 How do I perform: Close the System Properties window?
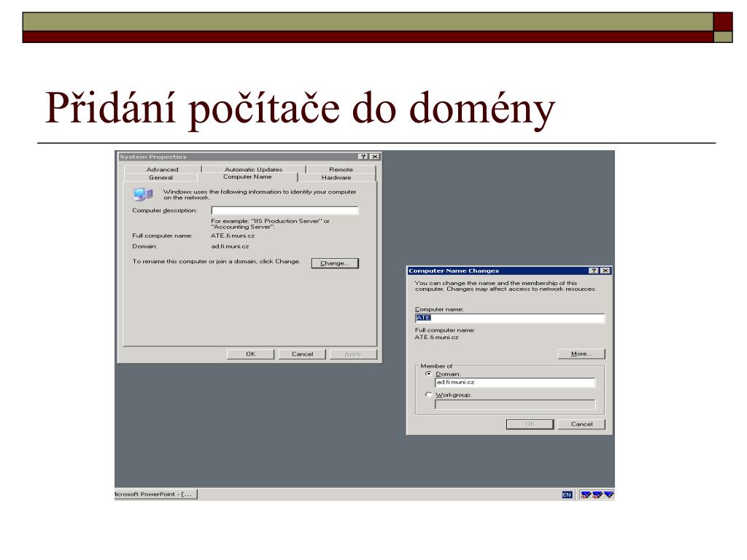pyautogui.click(x=375, y=157)
